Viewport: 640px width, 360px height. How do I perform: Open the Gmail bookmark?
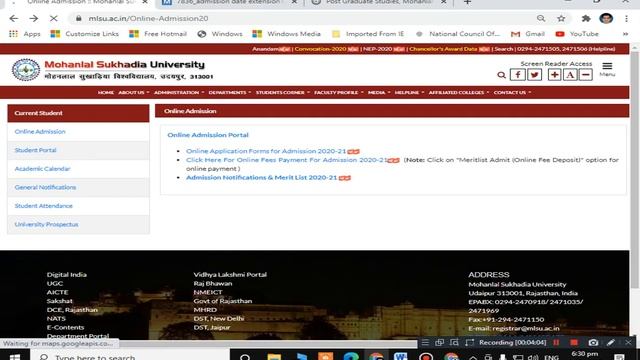[x=528, y=34]
